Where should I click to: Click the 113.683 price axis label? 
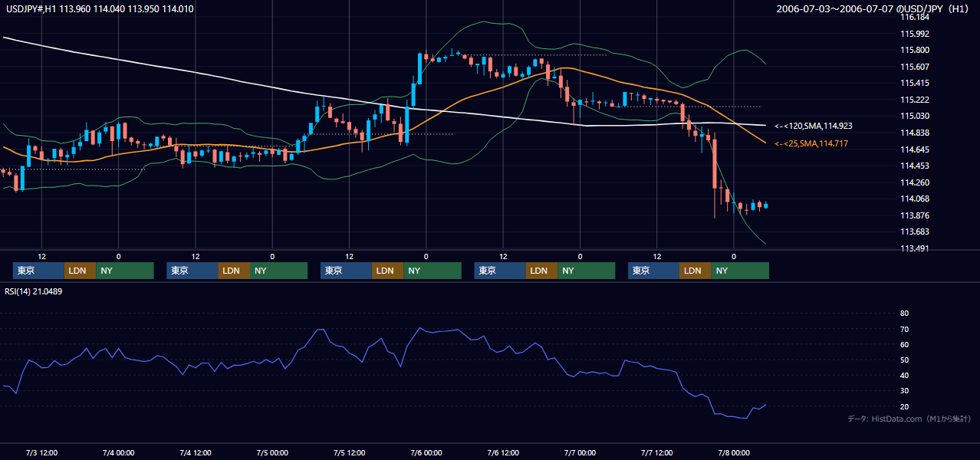914,232
